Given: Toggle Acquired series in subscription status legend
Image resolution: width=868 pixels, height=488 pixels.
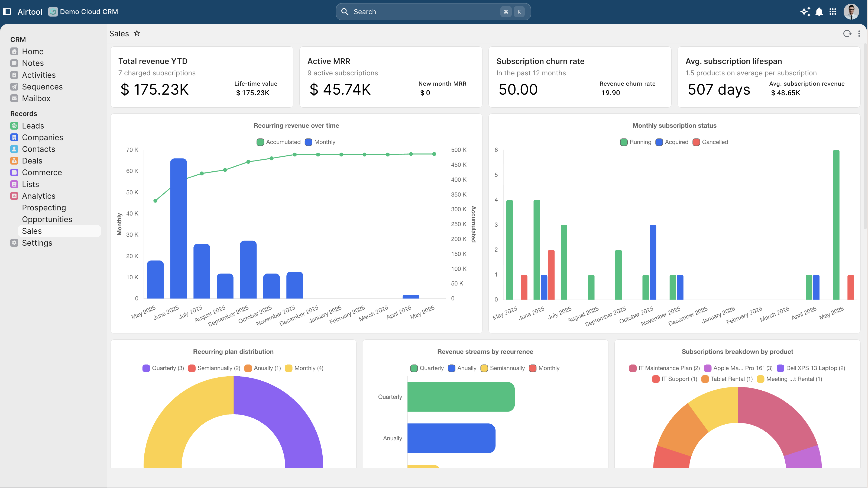Looking at the screenshot, I should 672,142.
